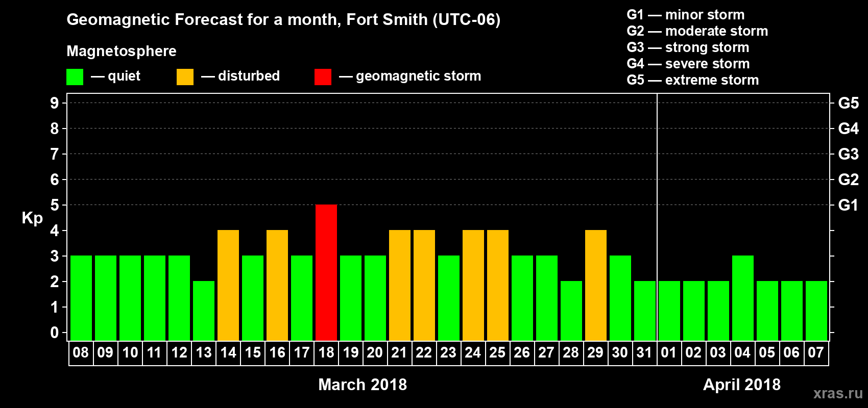
Task: Select the green bar above date 28
Action: [571, 311]
